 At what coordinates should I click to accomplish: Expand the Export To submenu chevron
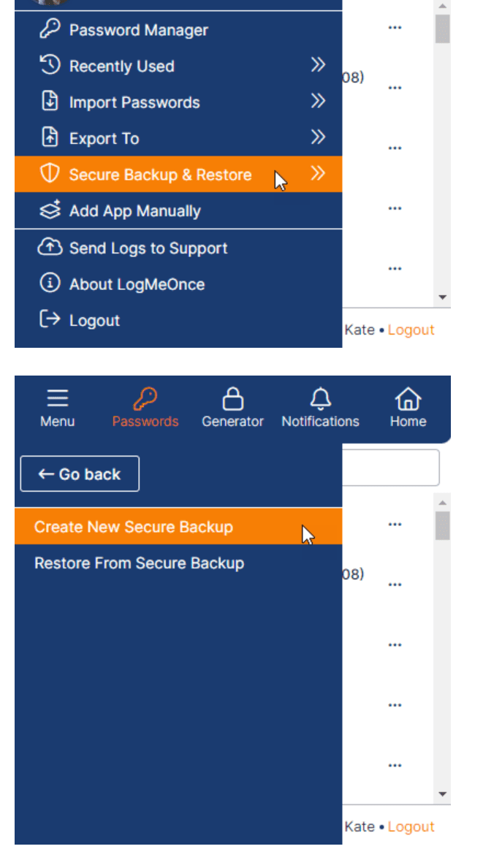pyautogui.click(x=318, y=137)
